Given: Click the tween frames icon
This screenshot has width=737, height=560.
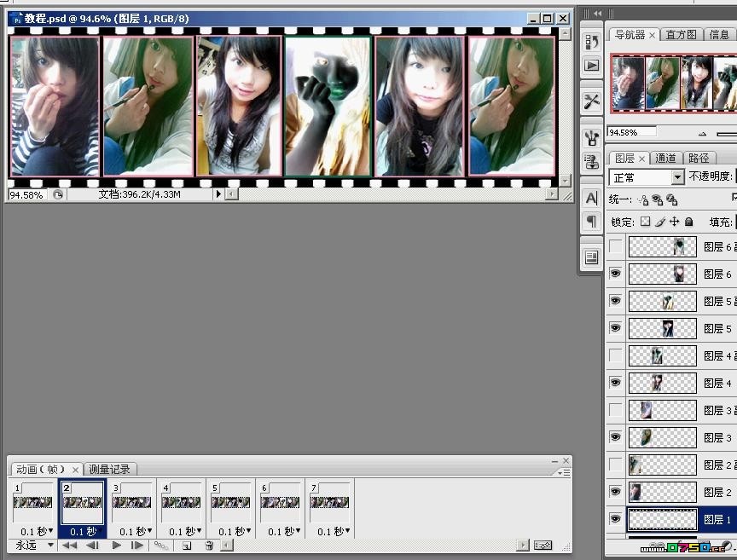Looking at the screenshot, I should [160, 545].
